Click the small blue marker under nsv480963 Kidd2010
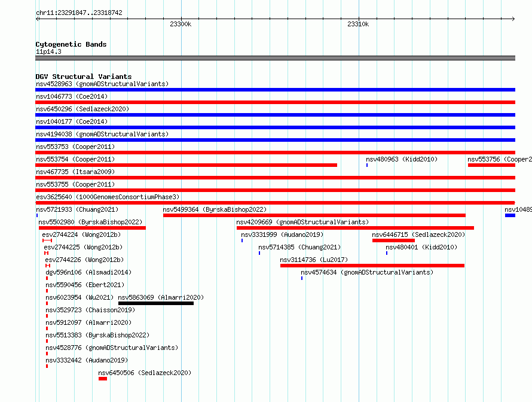This screenshot has height=402, width=532. click(367, 165)
